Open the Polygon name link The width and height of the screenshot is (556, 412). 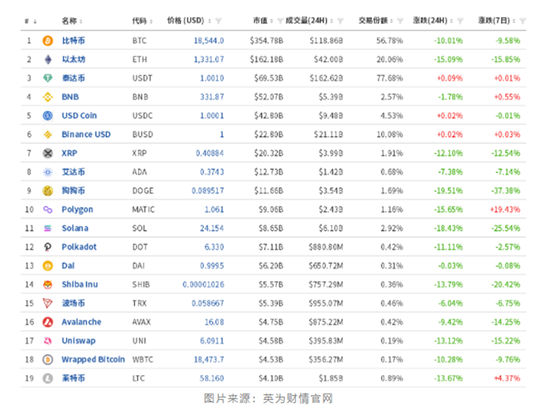pos(77,210)
